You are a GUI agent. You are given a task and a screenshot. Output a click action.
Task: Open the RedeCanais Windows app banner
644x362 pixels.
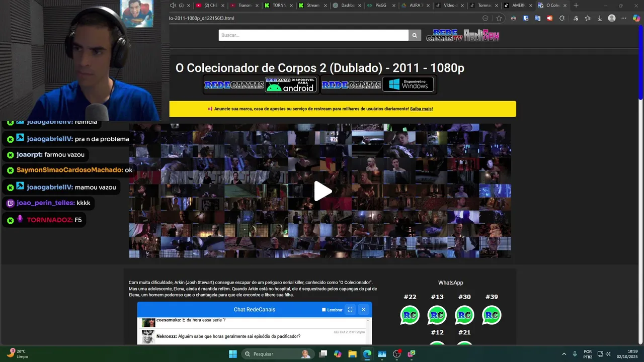378,84
